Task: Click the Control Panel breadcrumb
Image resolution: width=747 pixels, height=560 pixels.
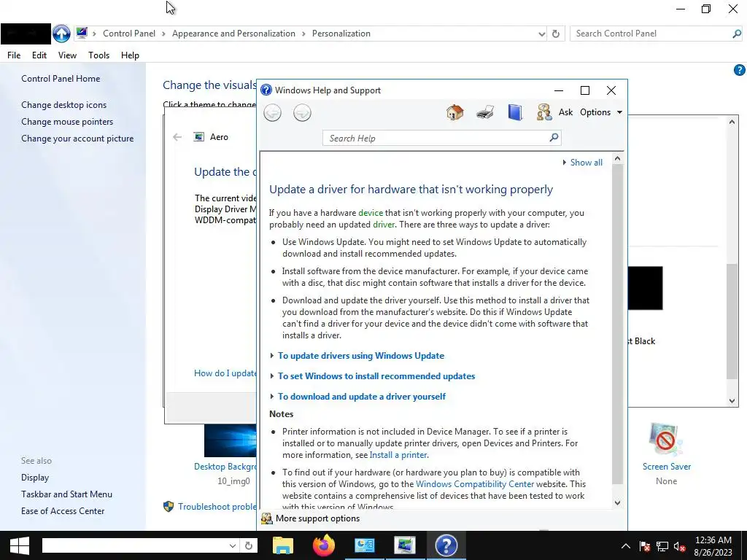Action: click(129, 34)
